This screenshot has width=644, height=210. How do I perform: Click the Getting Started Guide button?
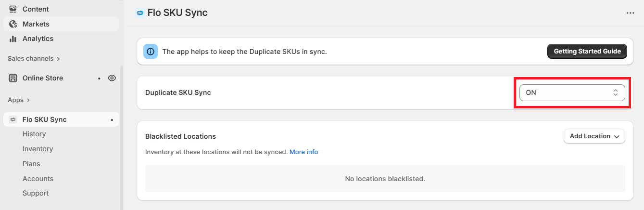tap(587, 52)
